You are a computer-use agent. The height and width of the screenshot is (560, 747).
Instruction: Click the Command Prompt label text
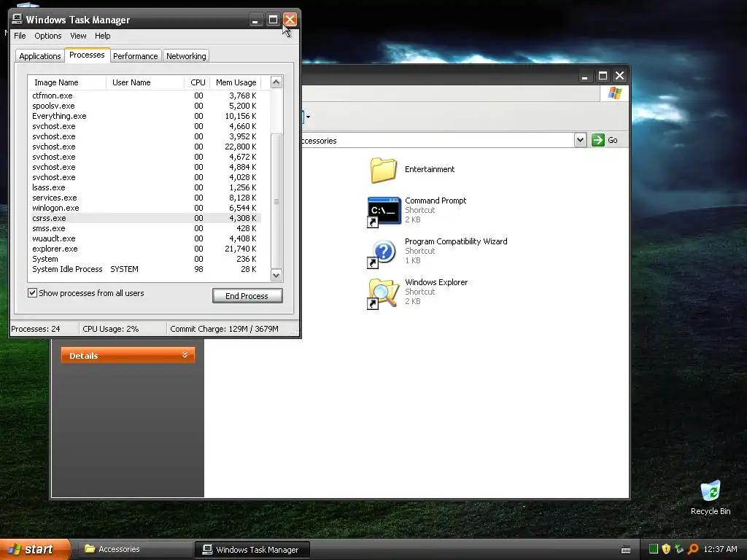(x=436, y=201)
